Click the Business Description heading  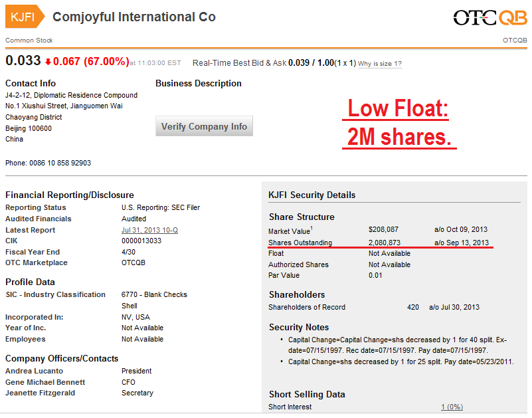pos(199,84)
